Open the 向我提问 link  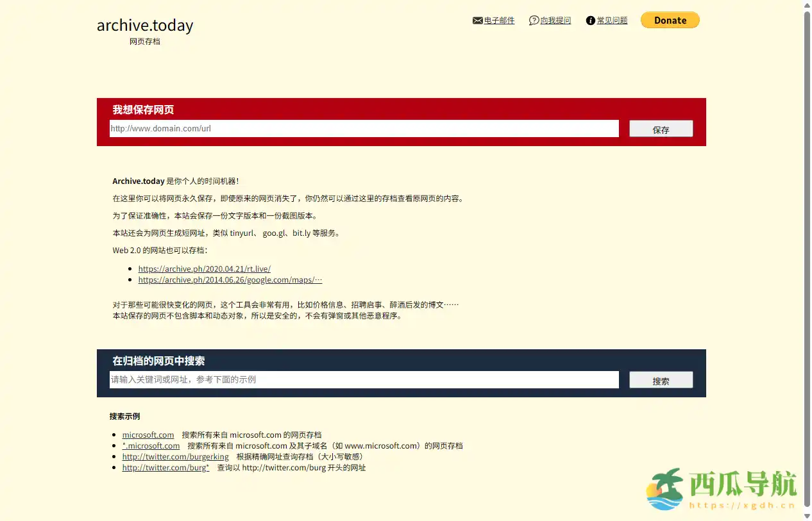click(555, 20)
